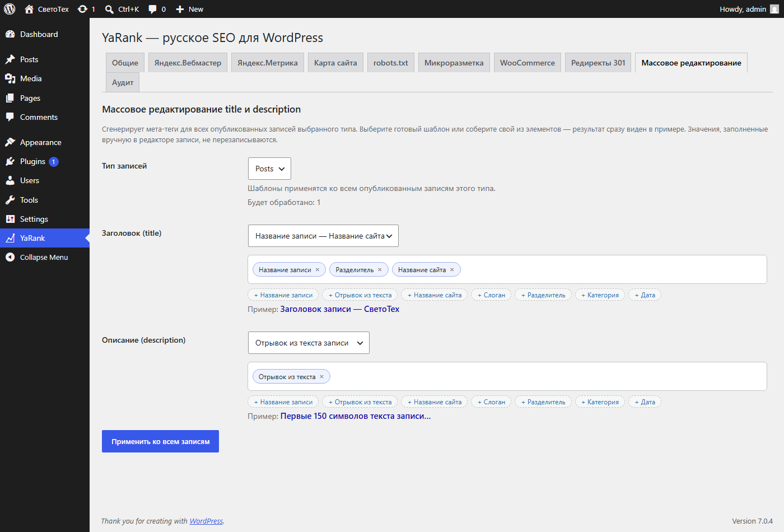Screen dimensions: 784x532
Task: Open the Ctrl+K search icon
Action: 110,9
